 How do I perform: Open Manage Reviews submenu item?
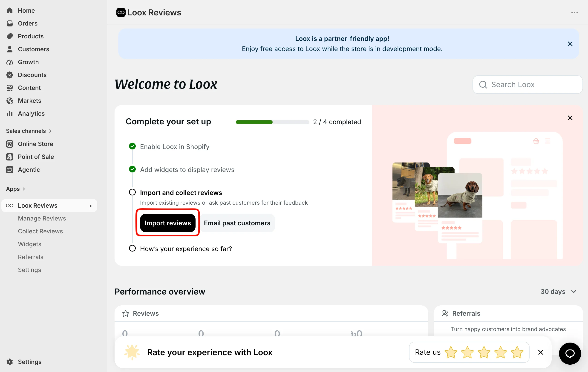(x=42, y=218)
